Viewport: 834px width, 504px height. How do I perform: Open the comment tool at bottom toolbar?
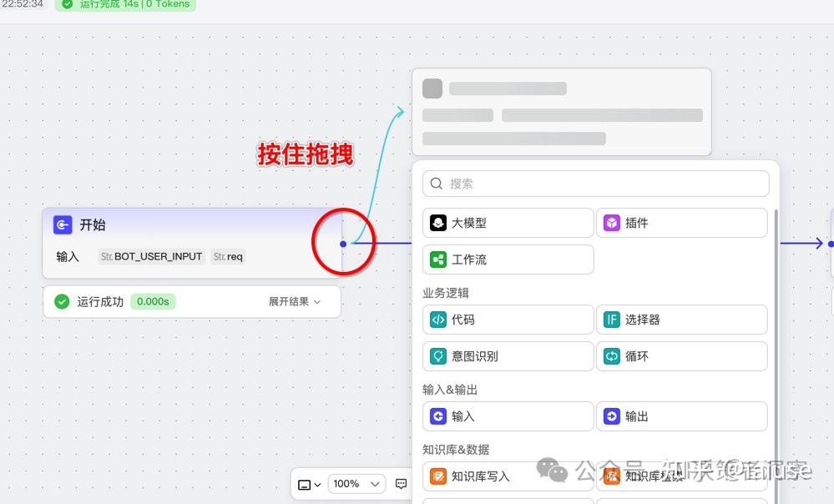(402, 483)
